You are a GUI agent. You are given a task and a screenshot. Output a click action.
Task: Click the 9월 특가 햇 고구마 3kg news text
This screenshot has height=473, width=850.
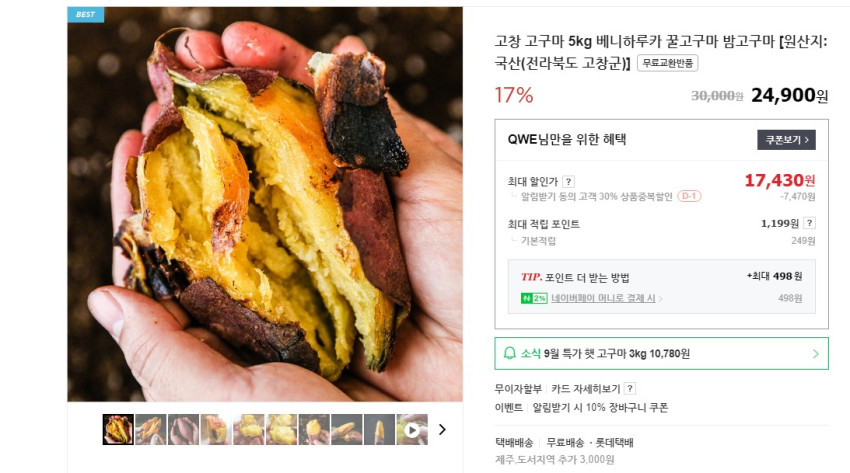click(x=617, y=354)
